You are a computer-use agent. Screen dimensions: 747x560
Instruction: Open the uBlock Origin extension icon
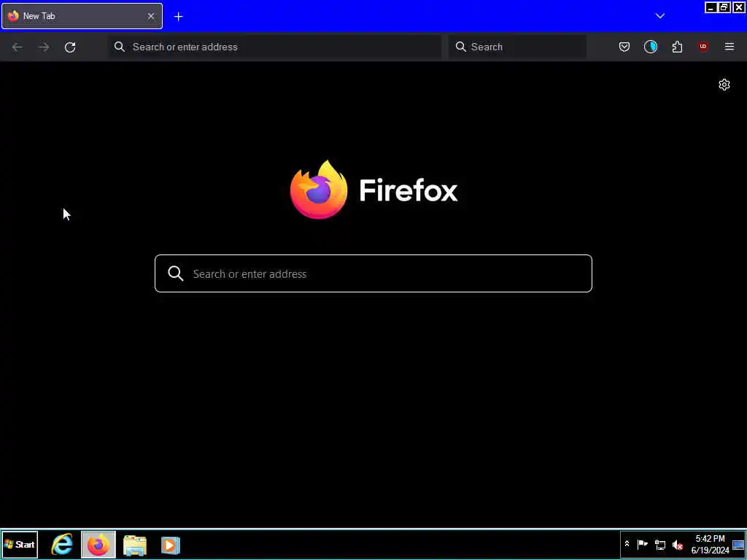click(x=703, y=47)
